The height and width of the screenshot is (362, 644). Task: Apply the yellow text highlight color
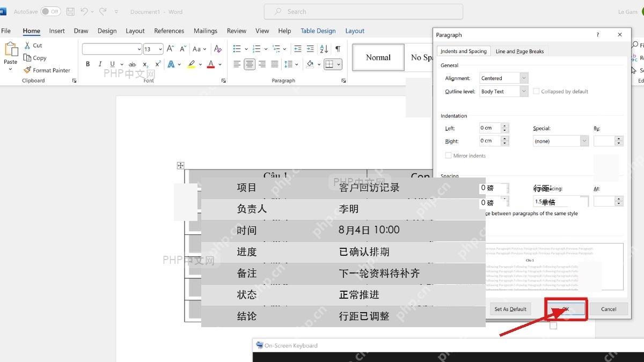coord(191,64)
